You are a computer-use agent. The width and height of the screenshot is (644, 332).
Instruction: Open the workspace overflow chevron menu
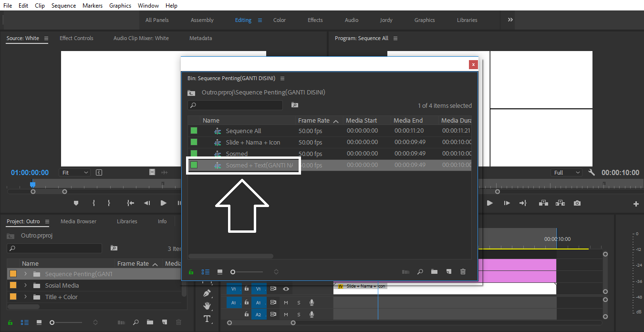[x=510, y=20]
